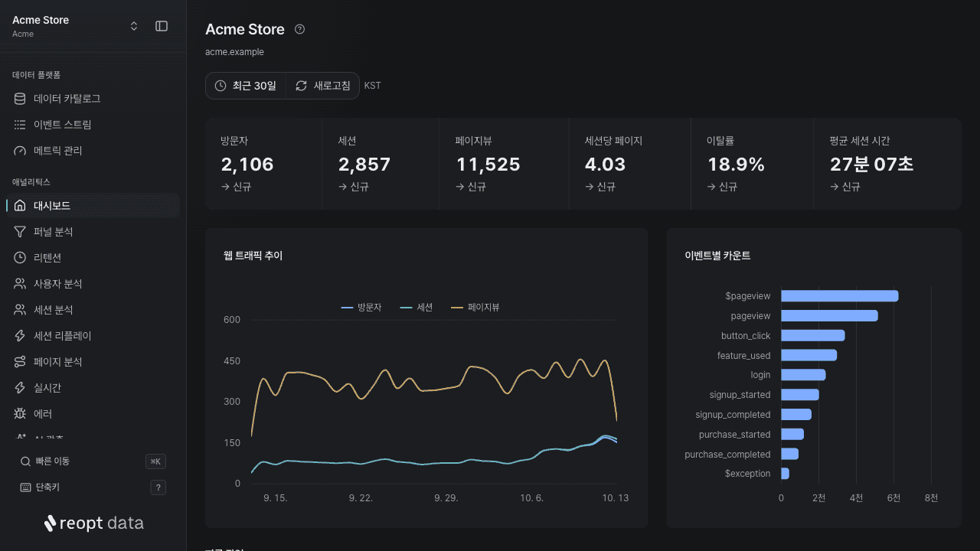The height and width of the screenshot is (551, 980).
Task: Toggle 세션 series in chart legend
Action: click(x=416, y=308)
